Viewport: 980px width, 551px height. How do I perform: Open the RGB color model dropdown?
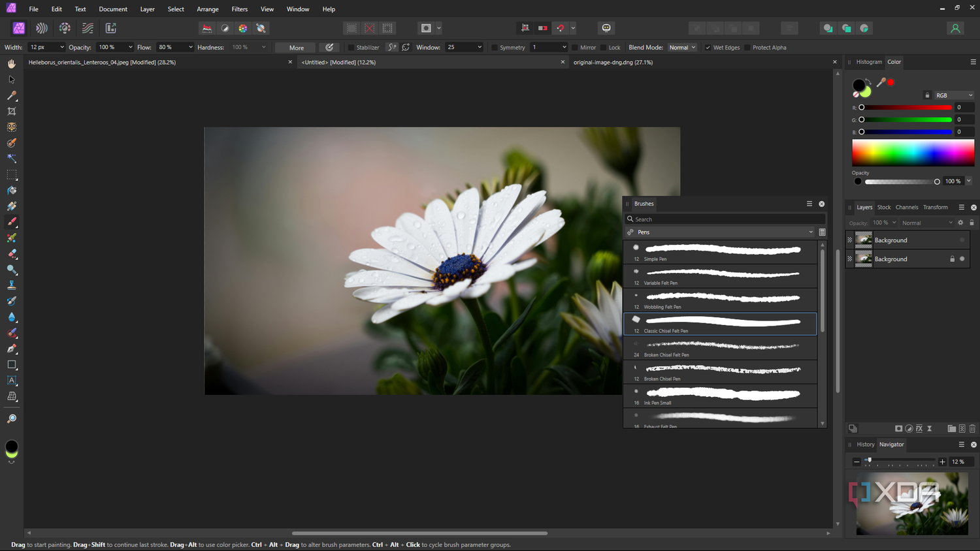(954, 95)
